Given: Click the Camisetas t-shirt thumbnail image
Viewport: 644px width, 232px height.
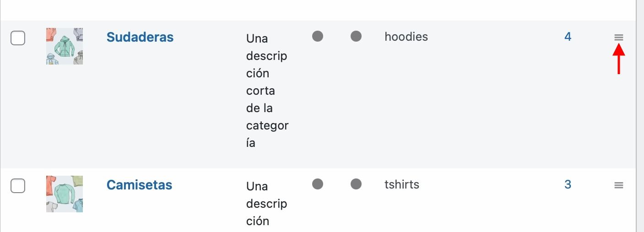Looking at the screenshot, I should point(65,194).
